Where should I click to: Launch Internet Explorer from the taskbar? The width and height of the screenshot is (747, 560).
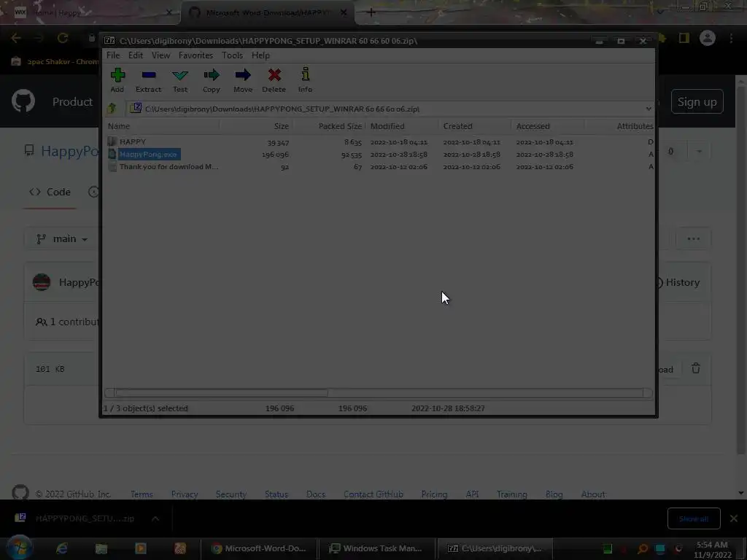coord(62,548)
